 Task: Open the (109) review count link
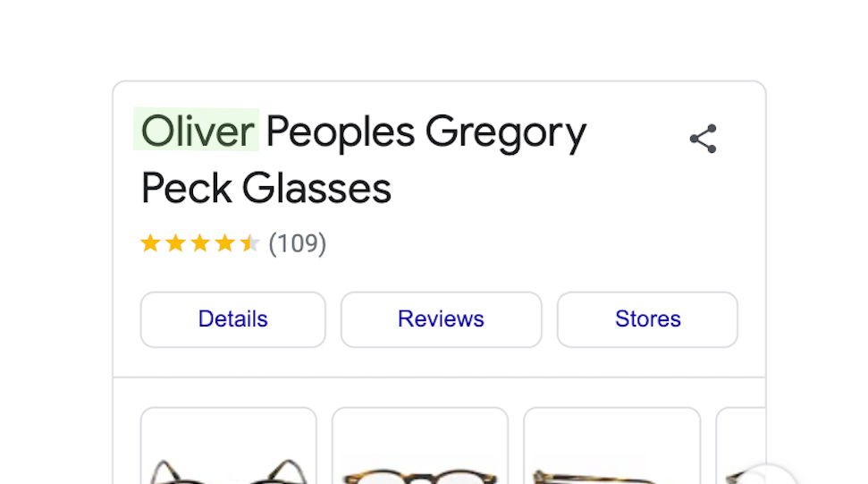click(298, 243)
